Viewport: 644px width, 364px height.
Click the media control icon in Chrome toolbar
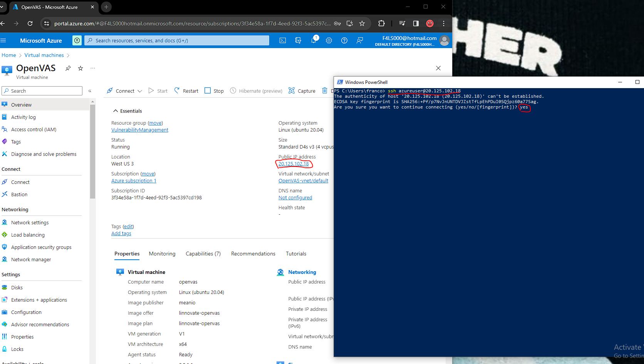[402, 23]
